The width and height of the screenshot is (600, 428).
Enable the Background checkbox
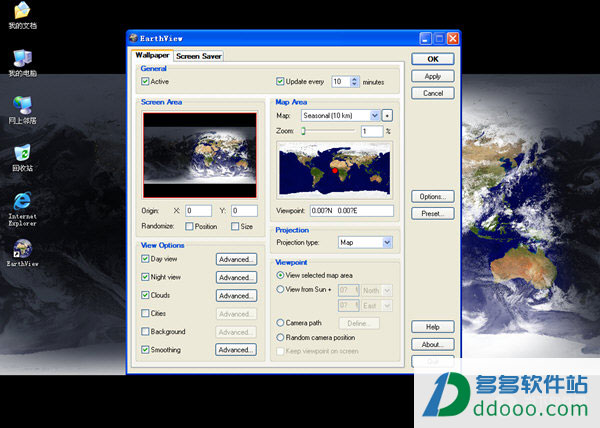point(145,331)
